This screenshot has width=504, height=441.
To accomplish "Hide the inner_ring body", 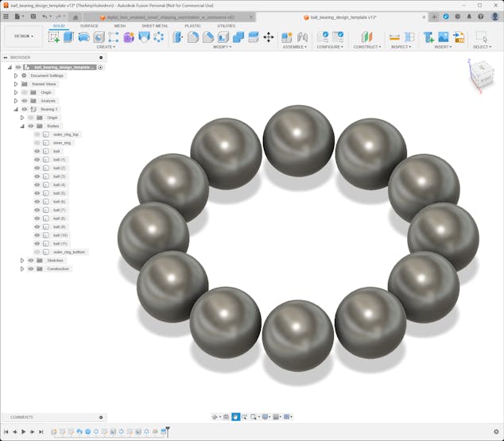I will [x=37, y=142].
